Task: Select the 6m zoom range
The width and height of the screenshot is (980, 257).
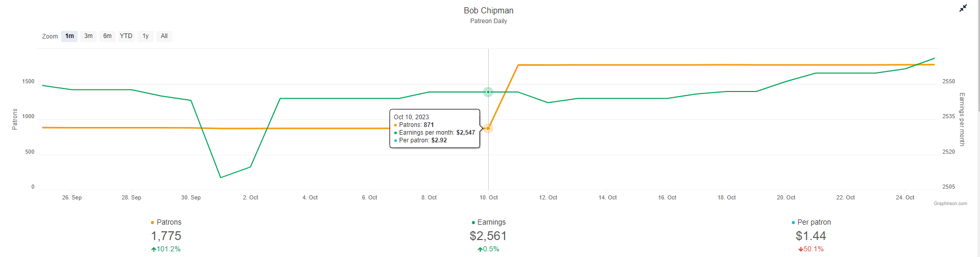Action: pyautogui.click(x=107, y=36)
